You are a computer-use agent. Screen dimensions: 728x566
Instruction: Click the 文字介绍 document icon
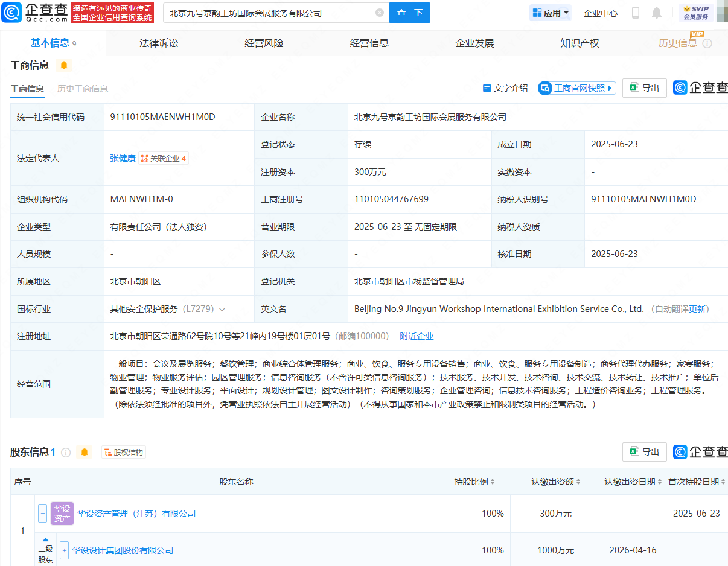pos(487,88)
